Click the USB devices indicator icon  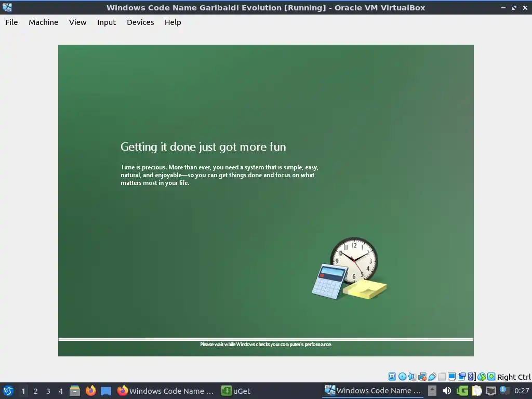click(432, 376)
